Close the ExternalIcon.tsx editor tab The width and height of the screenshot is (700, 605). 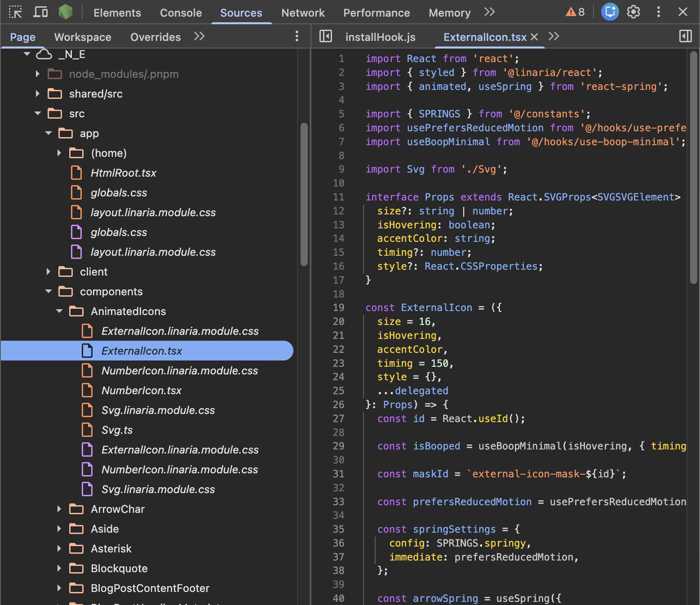click(534, 37)
